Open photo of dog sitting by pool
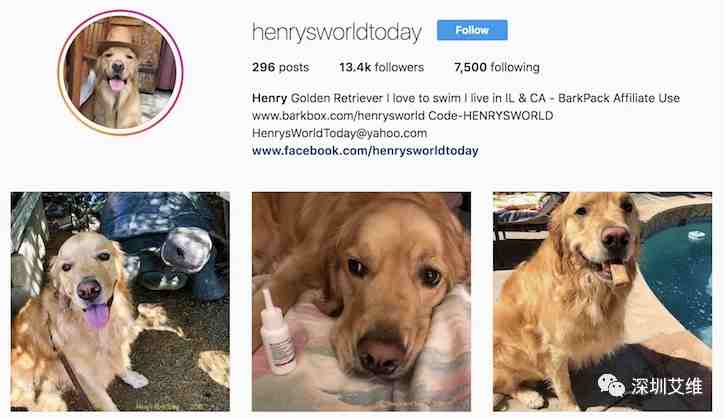Image resolution: width=727 pixels, height=419 pixels. point(602,301)
